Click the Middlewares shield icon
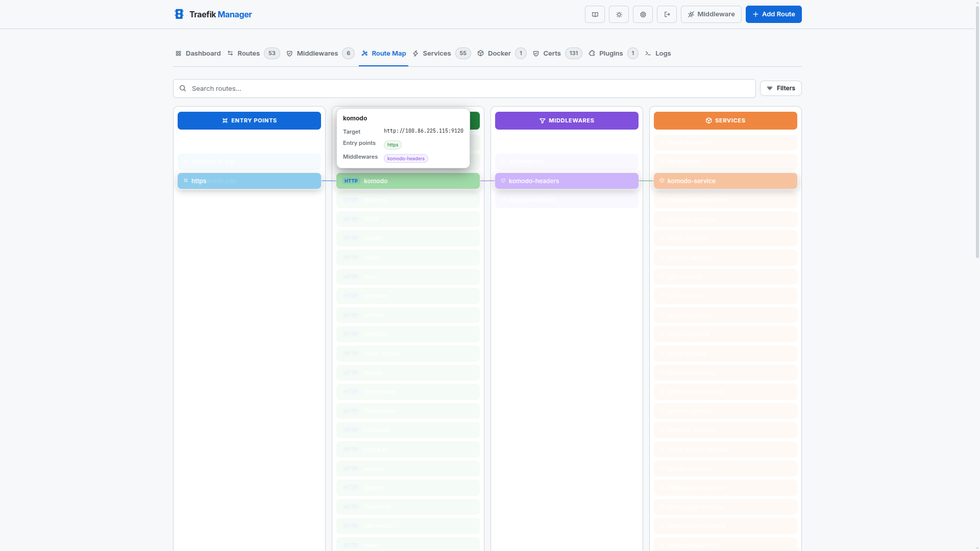Image resolution: width=980 pixels, height=551 pixels. [x=289, y=53]
